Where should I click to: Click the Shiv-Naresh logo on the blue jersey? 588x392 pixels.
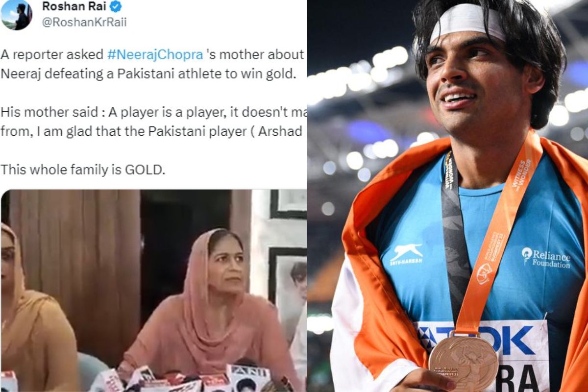406,255
